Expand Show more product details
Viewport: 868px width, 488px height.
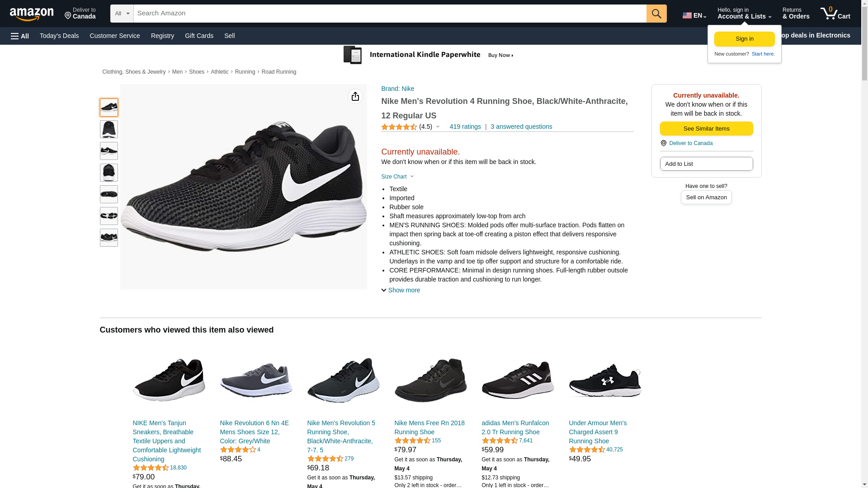pyautogui.click(x=401, y=290)
